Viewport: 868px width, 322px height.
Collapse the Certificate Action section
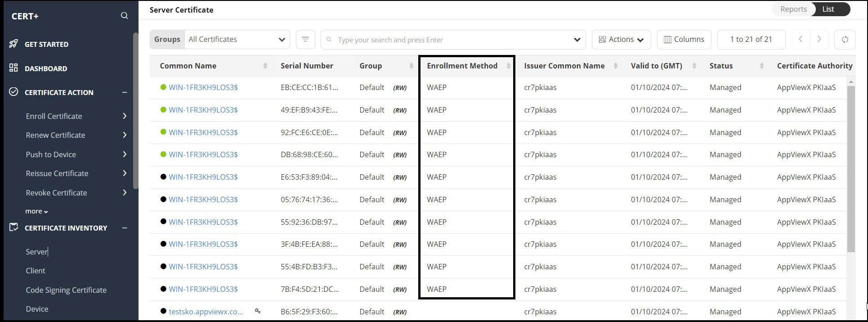125,92
